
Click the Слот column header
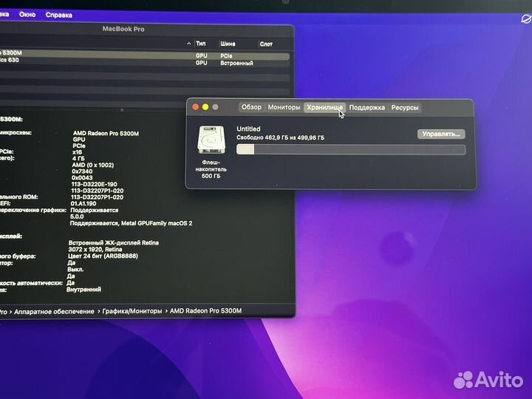(266, 44)
